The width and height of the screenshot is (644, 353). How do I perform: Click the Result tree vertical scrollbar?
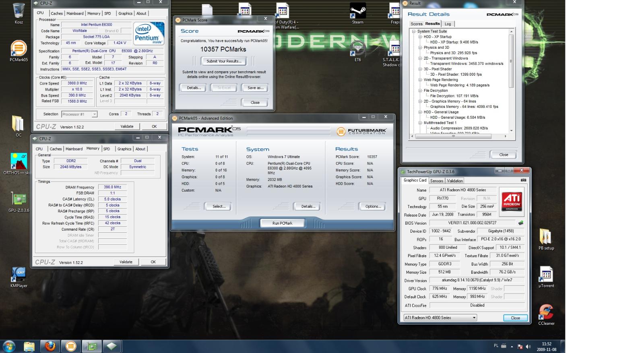click(x=511, y=61)
